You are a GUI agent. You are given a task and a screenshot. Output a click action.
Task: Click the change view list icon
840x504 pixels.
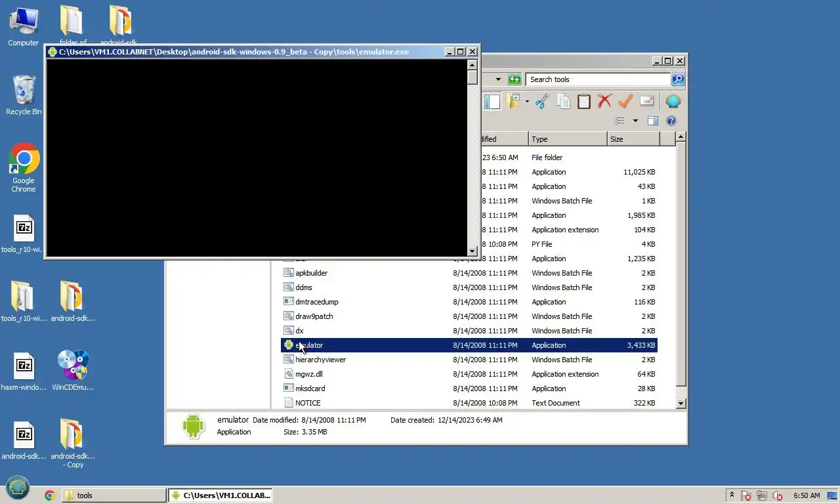619,121
